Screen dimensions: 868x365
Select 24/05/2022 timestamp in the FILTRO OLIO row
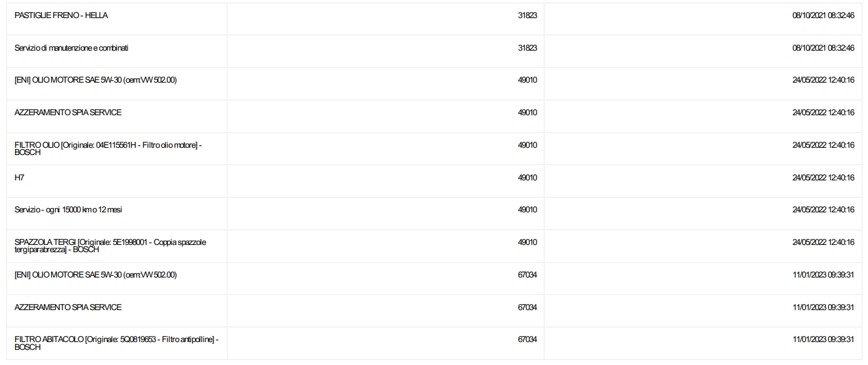pyautogui.click(x=823, y=145)
